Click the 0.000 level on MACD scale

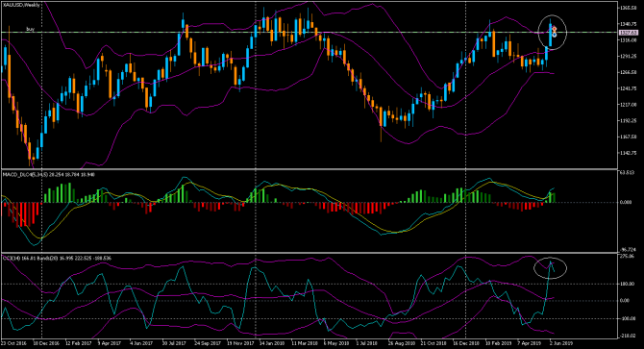tap(626, 202)
